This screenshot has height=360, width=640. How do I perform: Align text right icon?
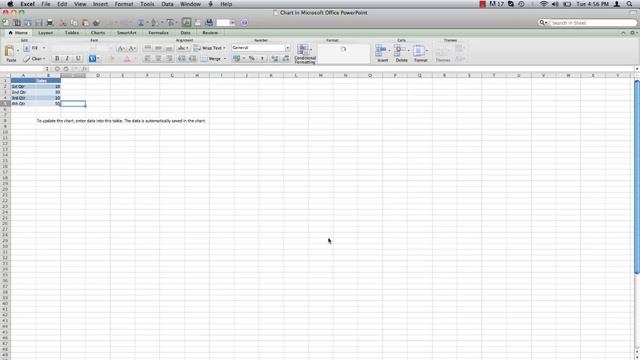pyautogui.click(x=169, y=59)
